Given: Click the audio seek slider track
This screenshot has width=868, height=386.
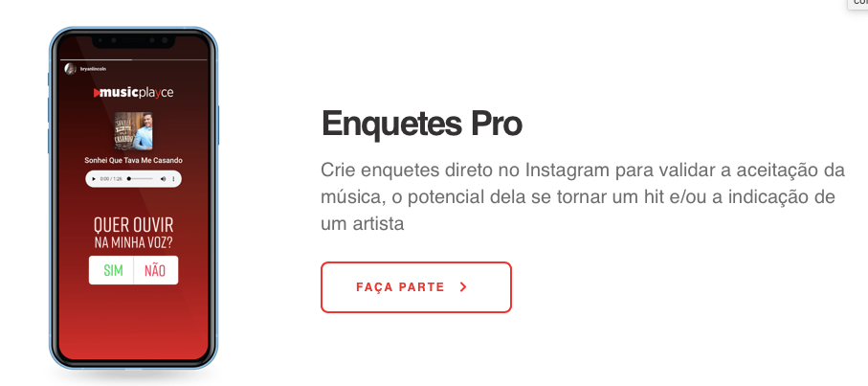Looking at the screenshot, I should point(141,179).
